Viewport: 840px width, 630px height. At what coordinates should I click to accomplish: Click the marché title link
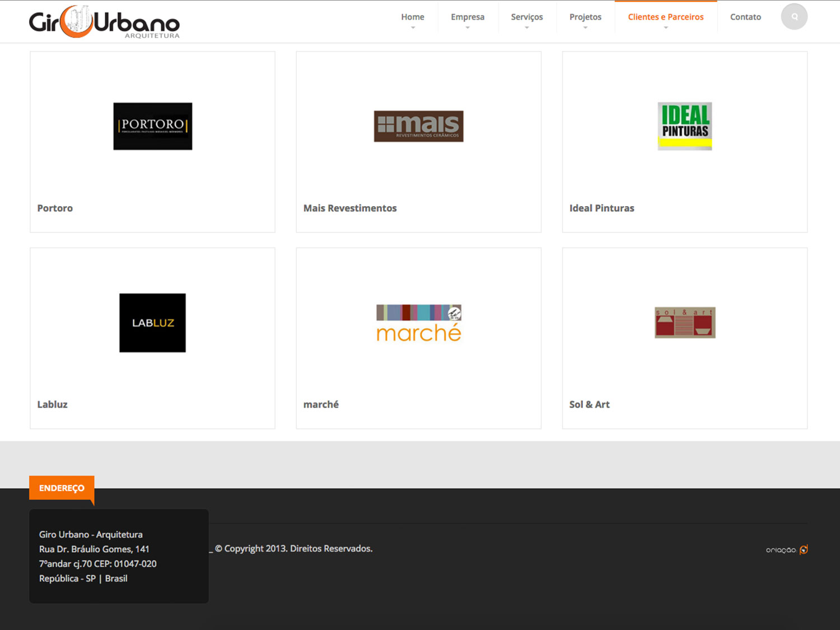click(x=321, y=404)
